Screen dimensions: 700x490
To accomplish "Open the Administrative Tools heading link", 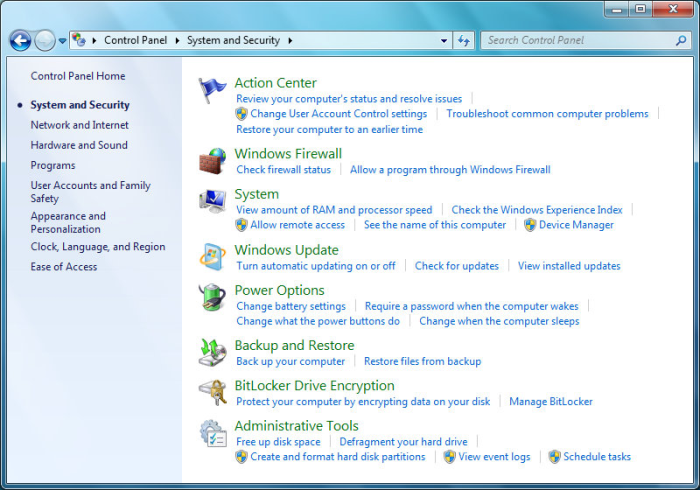I will (x=296, y=426).
